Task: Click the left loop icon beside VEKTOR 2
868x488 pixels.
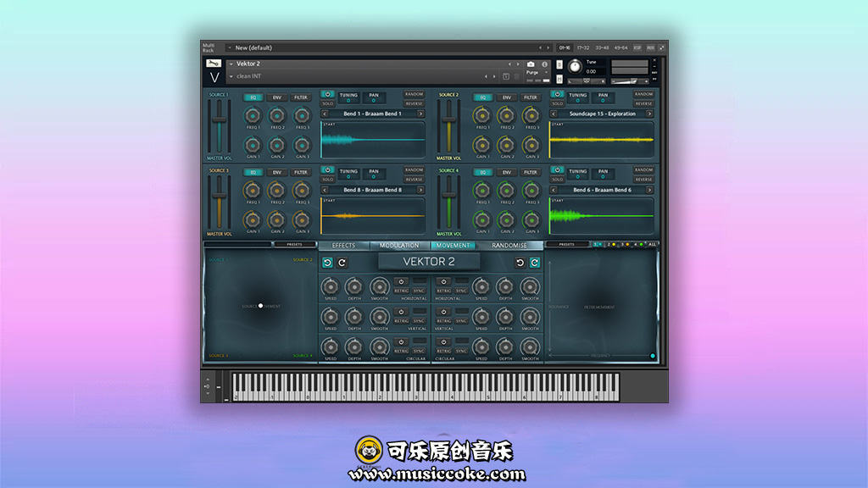Action: coord(327,263)
